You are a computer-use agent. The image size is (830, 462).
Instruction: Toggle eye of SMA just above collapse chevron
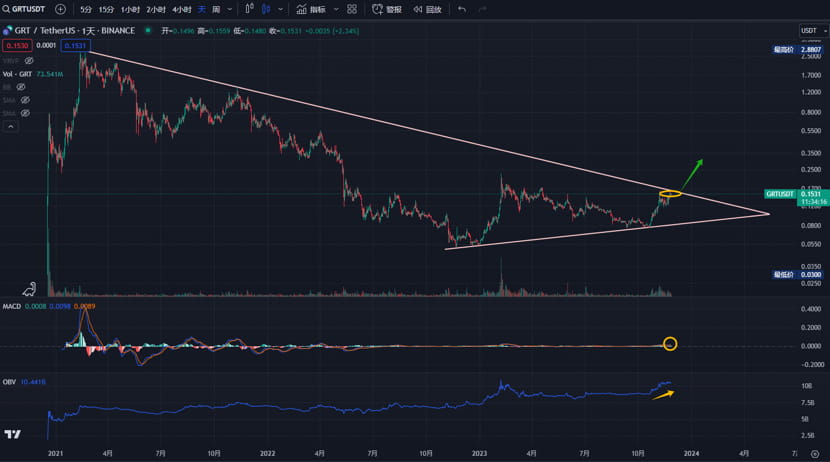25,113
